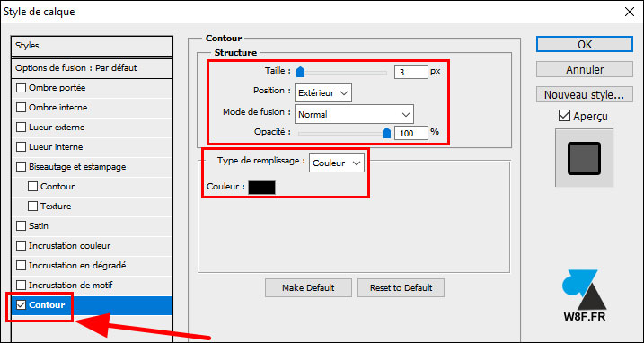The width and height of the screenshot is (644, 343).
Task: Select the Incrustation couleur row label
Action: (69, 246)
